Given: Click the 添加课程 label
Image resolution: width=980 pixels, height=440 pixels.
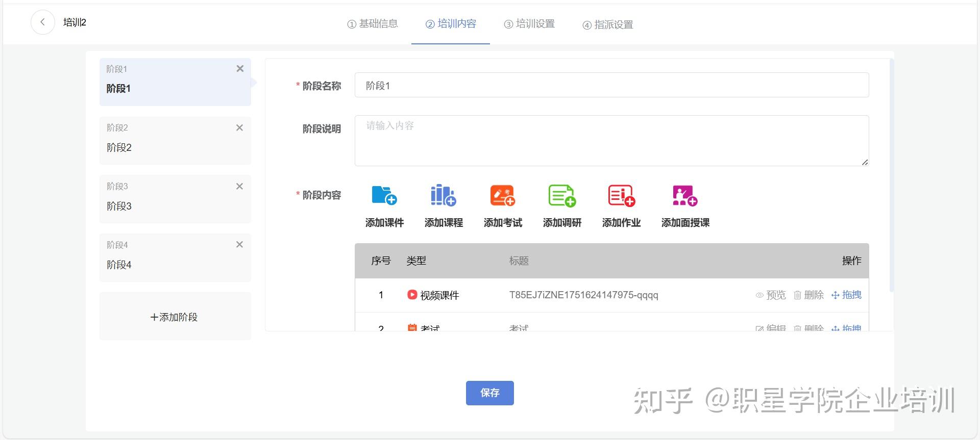Looking at the screenshot, I should click(x=444, y=223).
